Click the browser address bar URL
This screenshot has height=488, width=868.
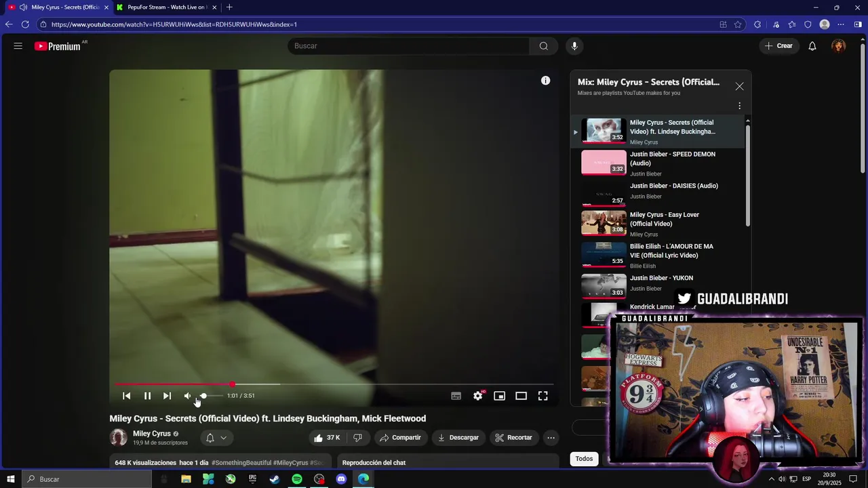coord(174,24)
